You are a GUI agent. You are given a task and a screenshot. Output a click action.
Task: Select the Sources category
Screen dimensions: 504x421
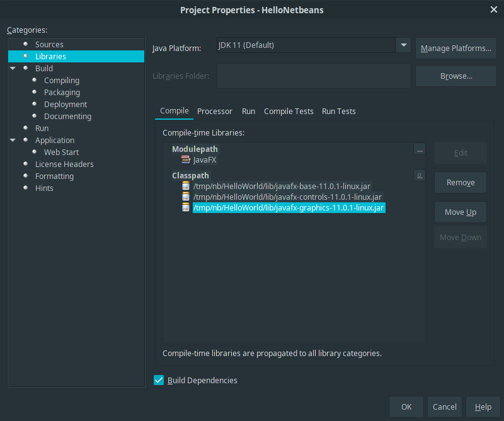point(49,44)
